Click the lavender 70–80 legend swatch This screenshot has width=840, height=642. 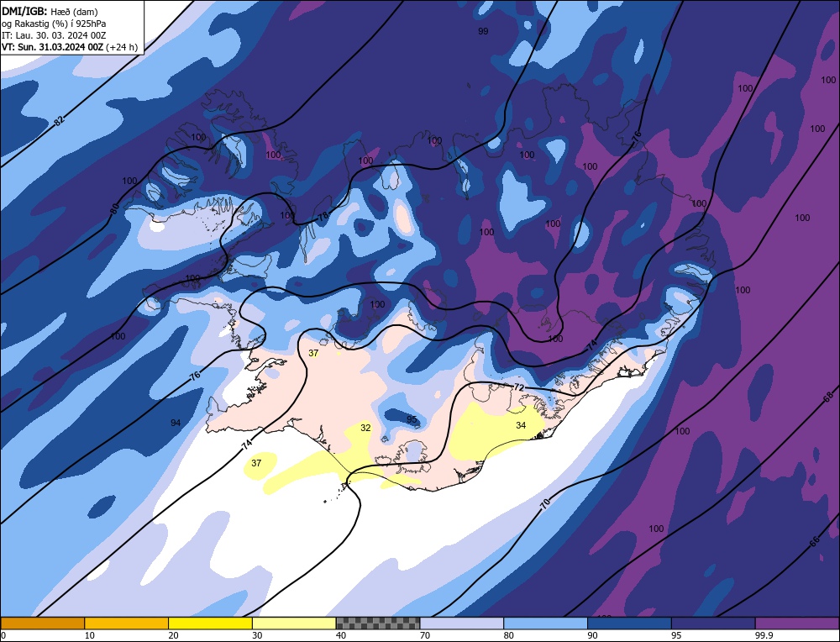tap(462, 624)
